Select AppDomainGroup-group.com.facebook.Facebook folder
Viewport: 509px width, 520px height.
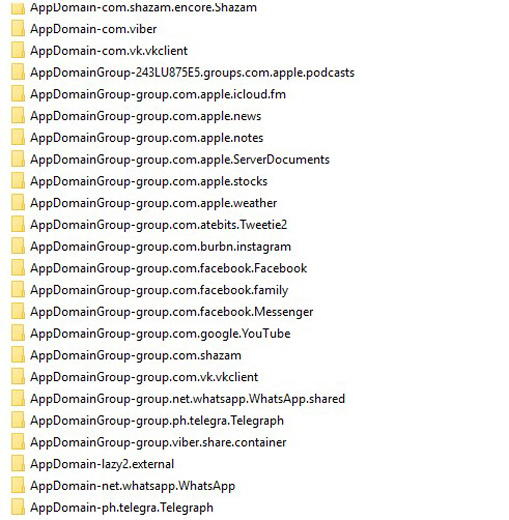click(x=168, y=268)
